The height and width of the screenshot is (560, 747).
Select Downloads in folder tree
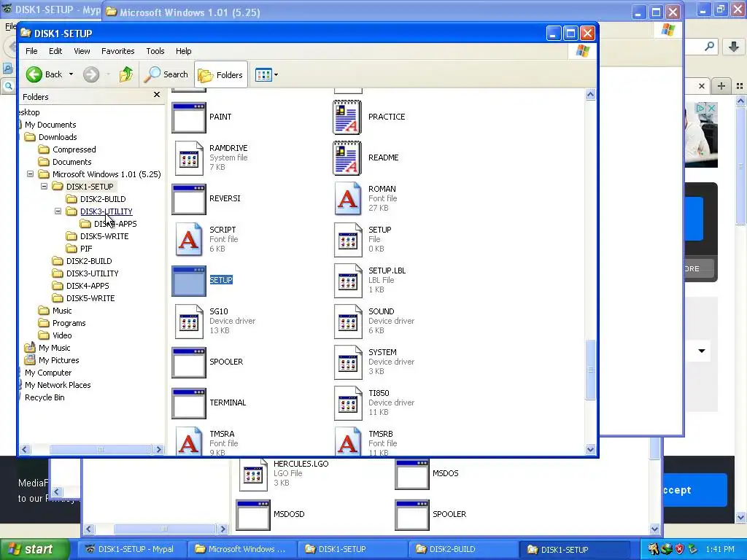[x=57, y=137]
